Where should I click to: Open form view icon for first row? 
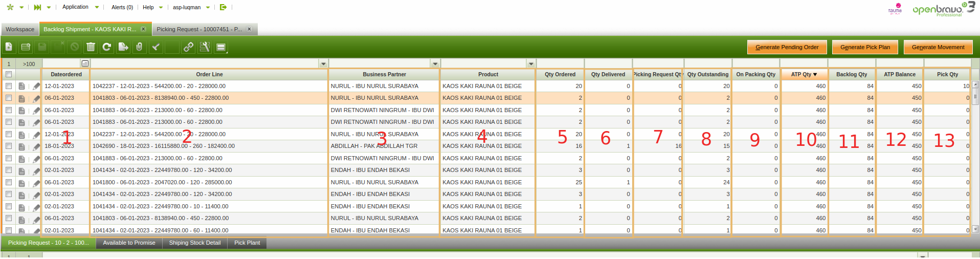(21, 86)
